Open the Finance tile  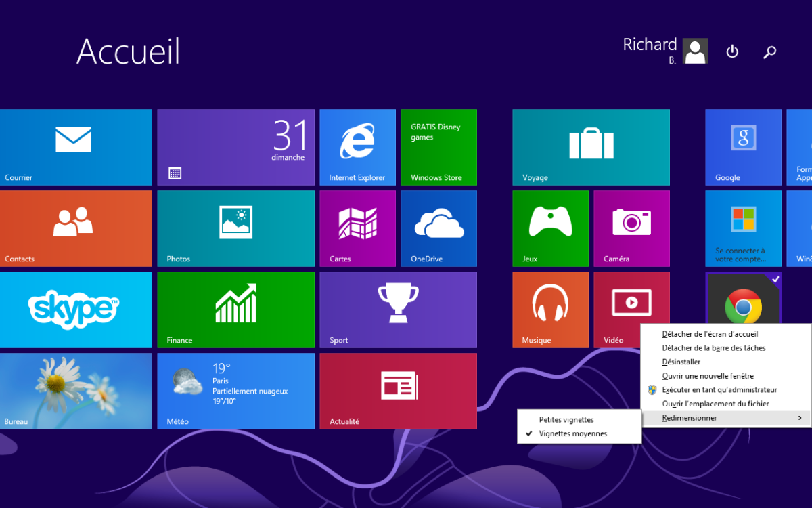(x=235, y=310)
